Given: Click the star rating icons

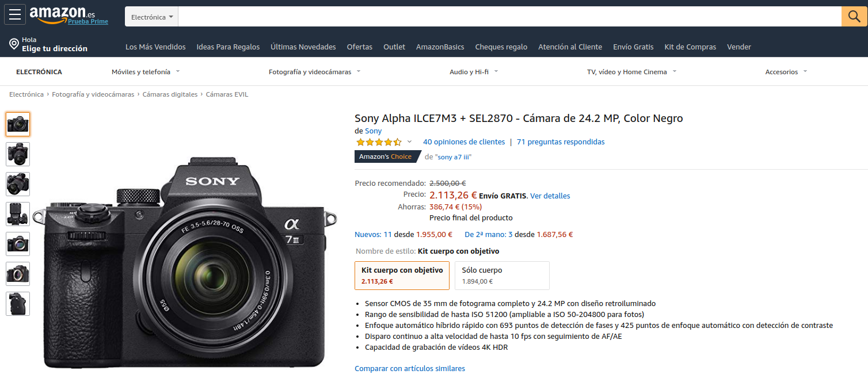Looking at the screenshot, I should click(x=378, y=142).
